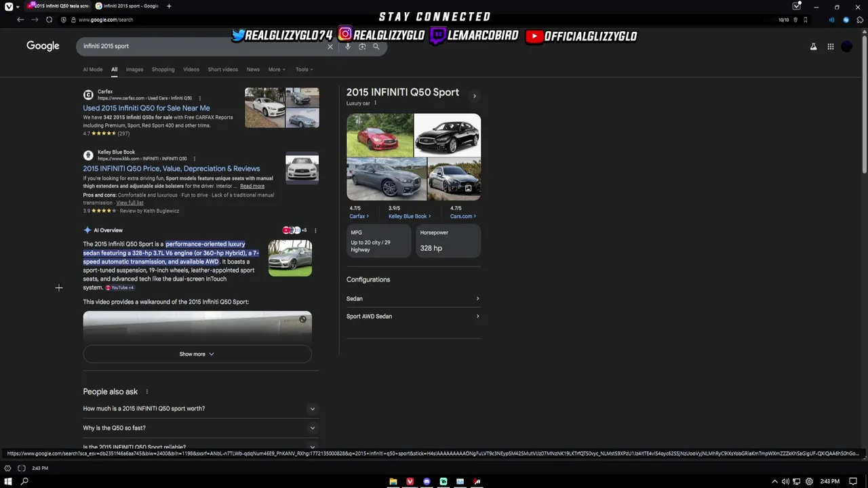This screenshot has height=488, width=868.
Task: Open Kelley Blue Book rating link in panel
Action: click(410, 216)
